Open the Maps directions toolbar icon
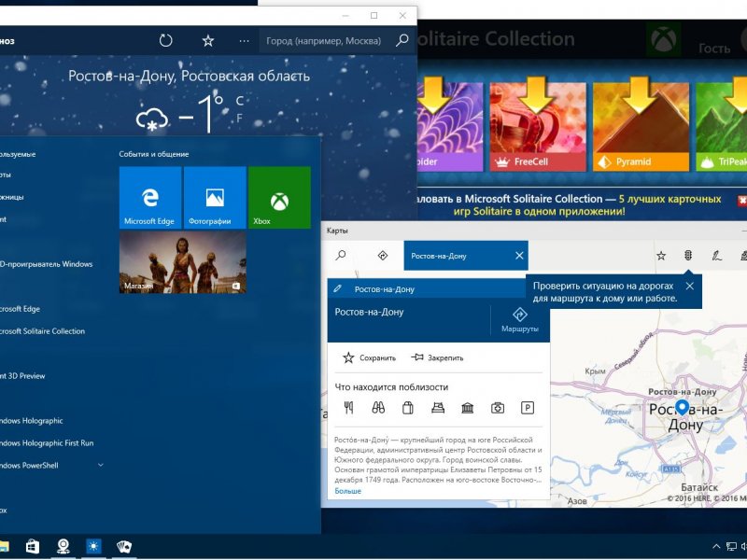Screen dimensions: 747x560 (383, 255)
